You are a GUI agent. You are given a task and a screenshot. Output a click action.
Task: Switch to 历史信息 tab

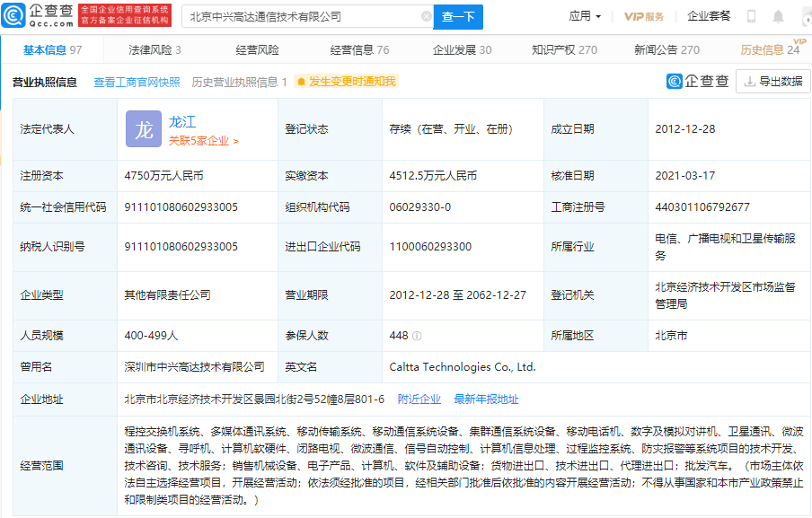coord(770,49)
